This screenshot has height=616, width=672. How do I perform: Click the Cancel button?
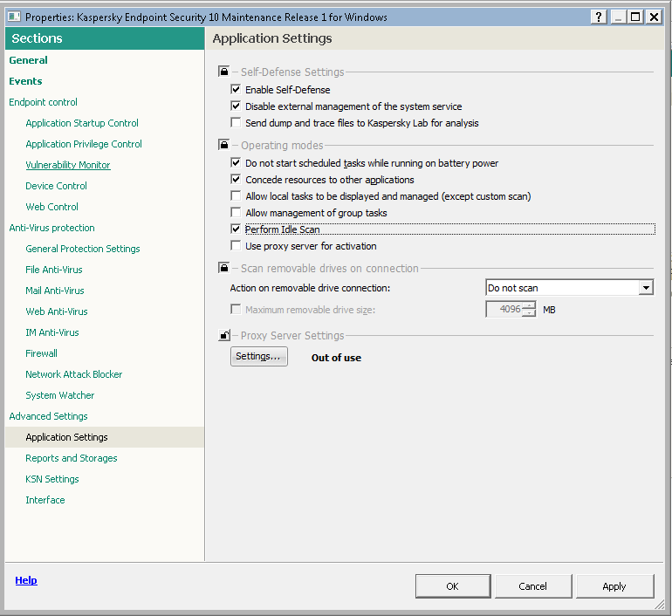pyautogui.click(x=533, y=586)
